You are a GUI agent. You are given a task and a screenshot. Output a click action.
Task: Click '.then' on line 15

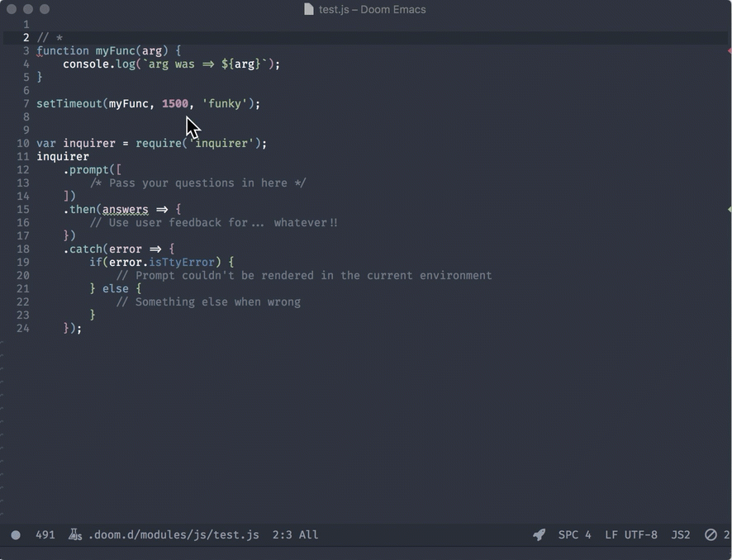pos(79,210)
